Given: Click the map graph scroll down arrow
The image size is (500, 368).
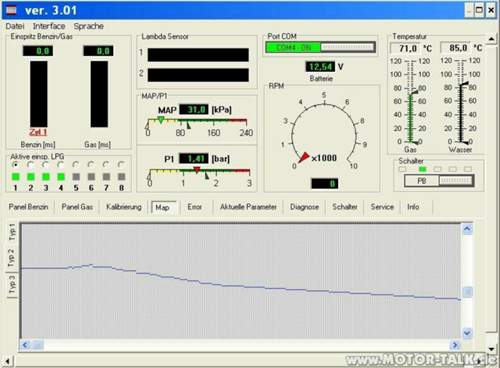Looking at the screenshot, I should [467, 333].
